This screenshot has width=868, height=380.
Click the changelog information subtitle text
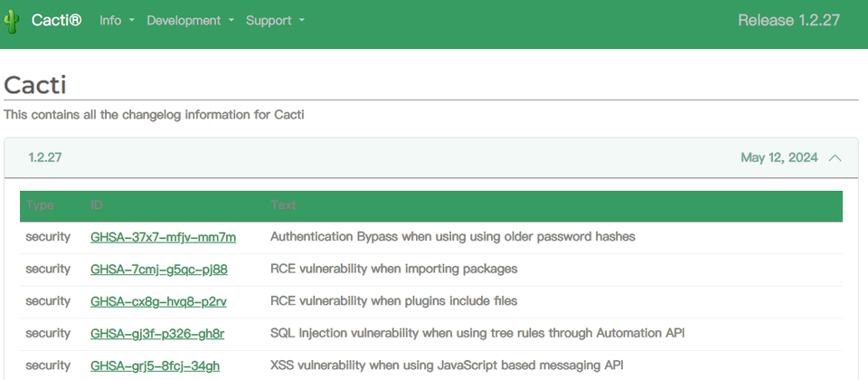click(x=154, y=115)
